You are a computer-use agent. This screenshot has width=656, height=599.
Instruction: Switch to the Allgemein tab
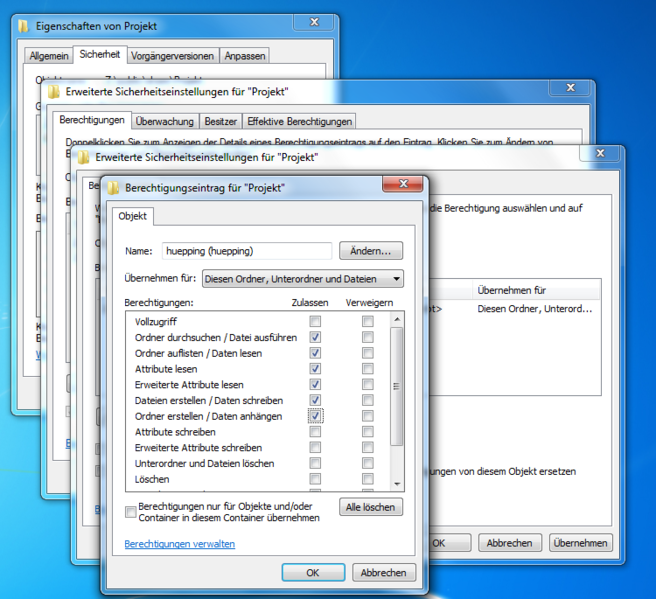pos(49,56)
